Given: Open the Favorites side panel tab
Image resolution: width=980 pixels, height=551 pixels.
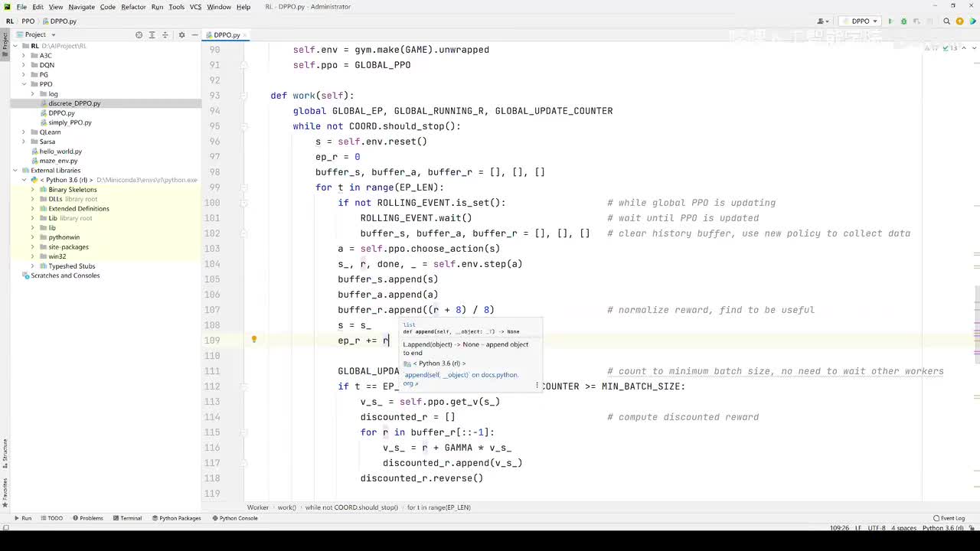Looking at the screenshot, I should pos(5,493).
